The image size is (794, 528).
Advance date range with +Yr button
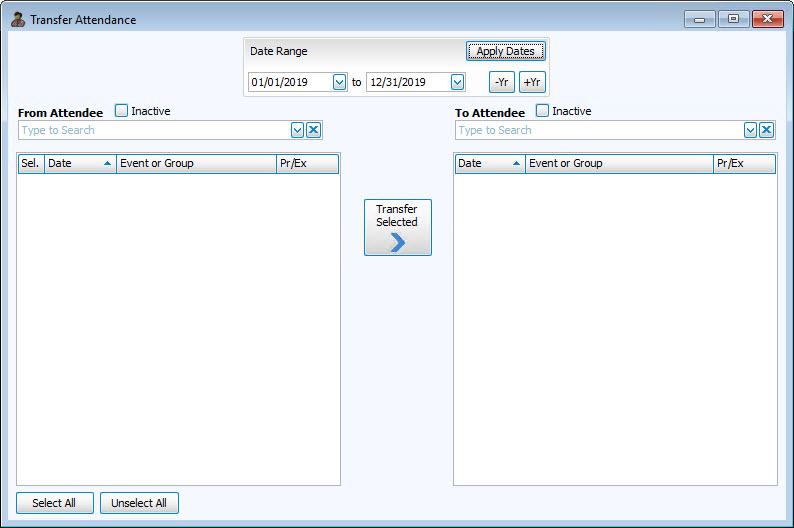click(x=532, y=82)
